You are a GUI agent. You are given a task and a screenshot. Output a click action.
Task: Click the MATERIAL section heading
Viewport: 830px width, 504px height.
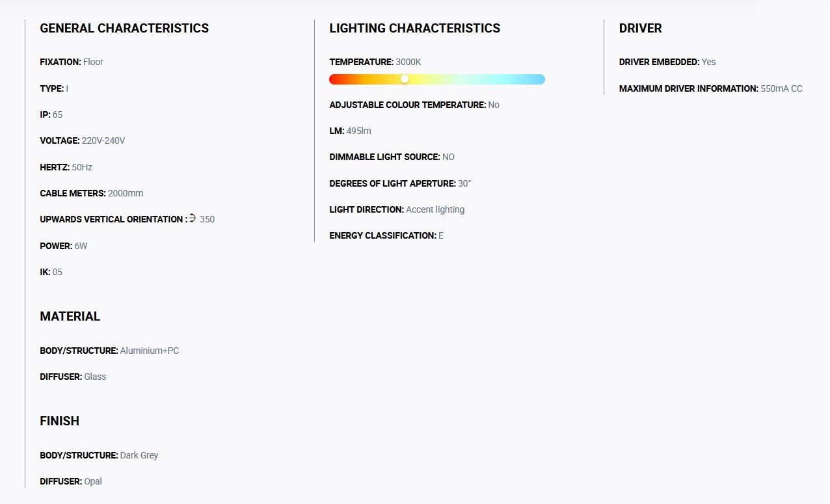click(x=70, y=316)
